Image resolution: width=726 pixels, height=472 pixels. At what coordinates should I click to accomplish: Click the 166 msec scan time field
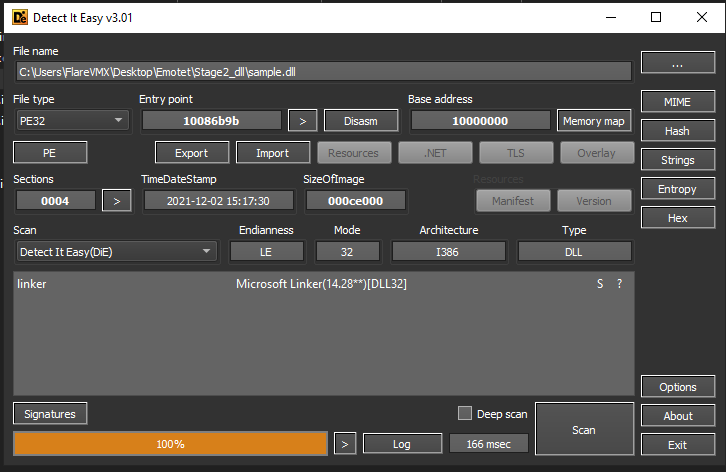pos(488,444)
